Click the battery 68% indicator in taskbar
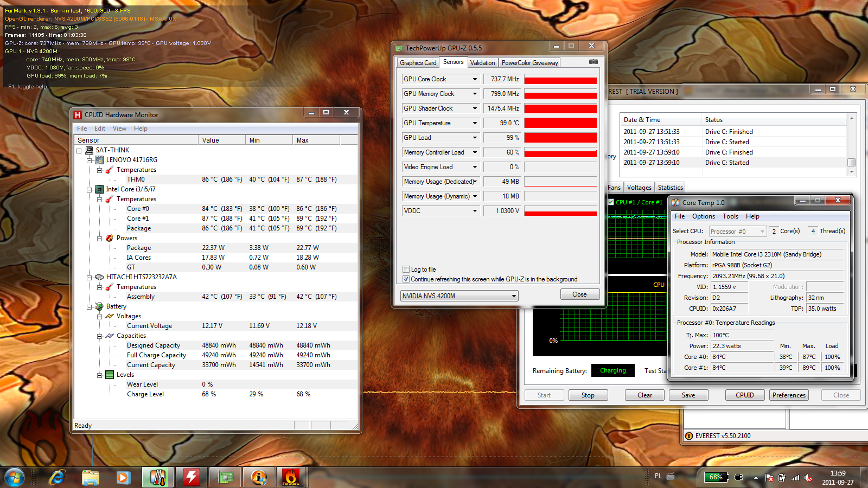This screenshot has width=868, height=488. point(716,477)
